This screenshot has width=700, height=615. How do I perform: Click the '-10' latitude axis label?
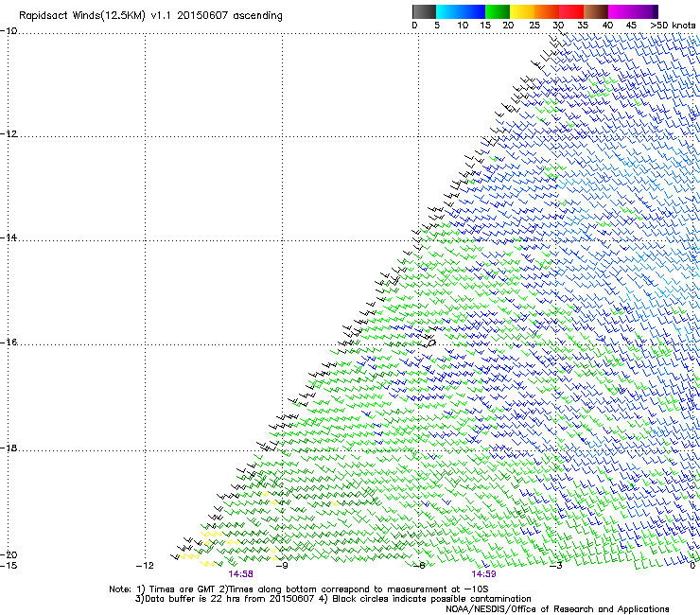pyautogui.click(x=9, y=31)
